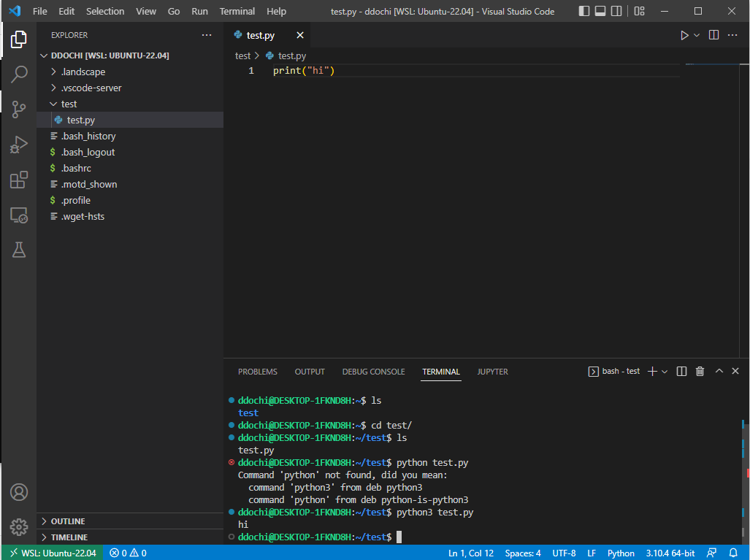Customize layout icon in title bar
The width and height of the screenshot is (750, 560).
(x=639, y=11)
